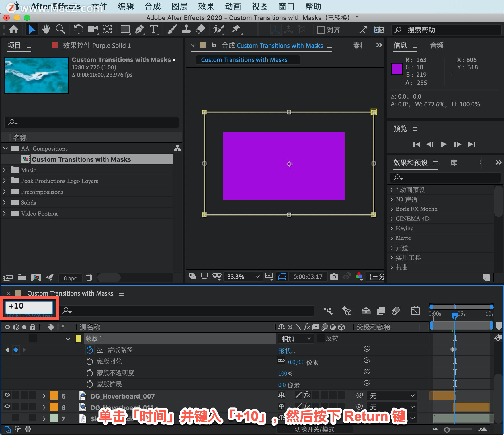Viewport: 504px width, 435px height.
Task: Toggle the 蒙版路径 stopwatch
Action: click(x=90, y=350)
